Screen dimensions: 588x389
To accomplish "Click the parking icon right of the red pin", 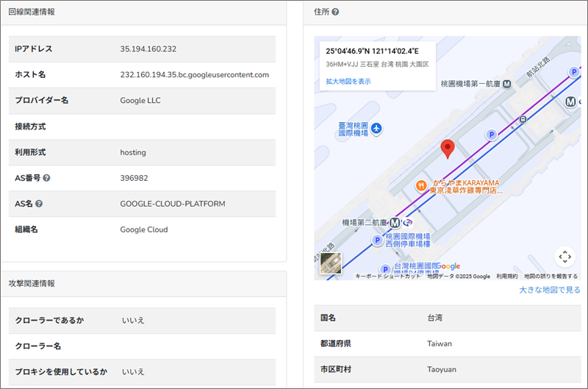I will (x=491, y=135).
